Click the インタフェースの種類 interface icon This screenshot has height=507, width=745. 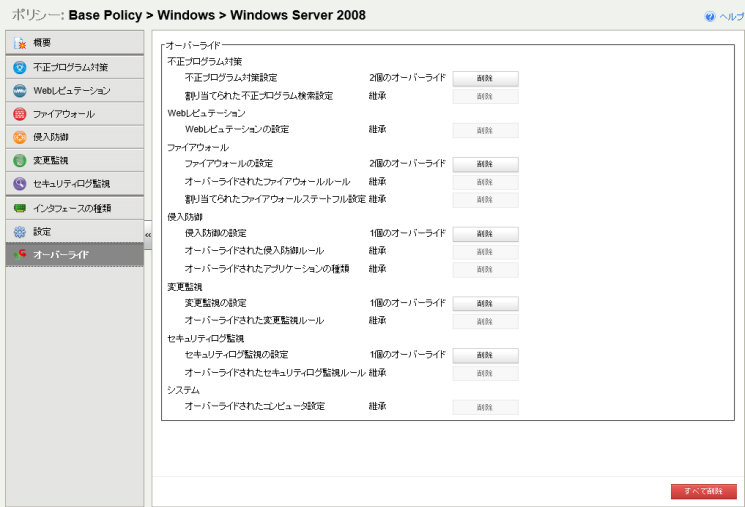point(20,208)
